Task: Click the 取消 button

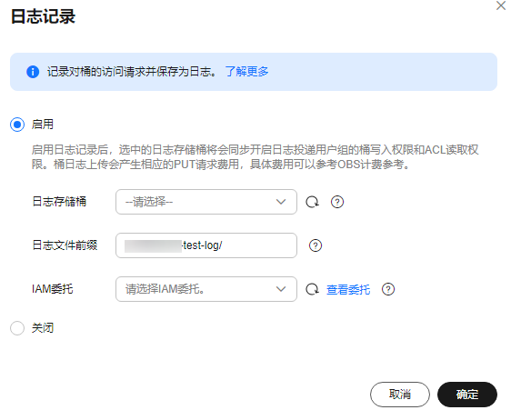Action: 400,395
